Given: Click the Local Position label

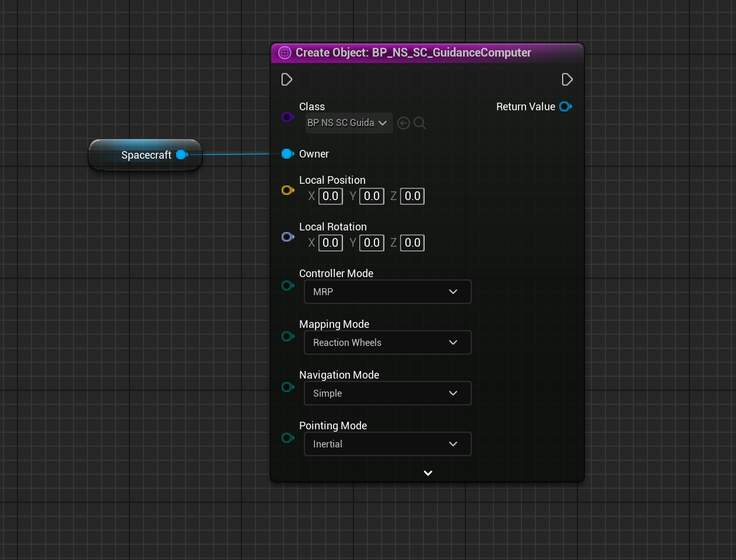Looking at the screenshot, I should point(332,180).
